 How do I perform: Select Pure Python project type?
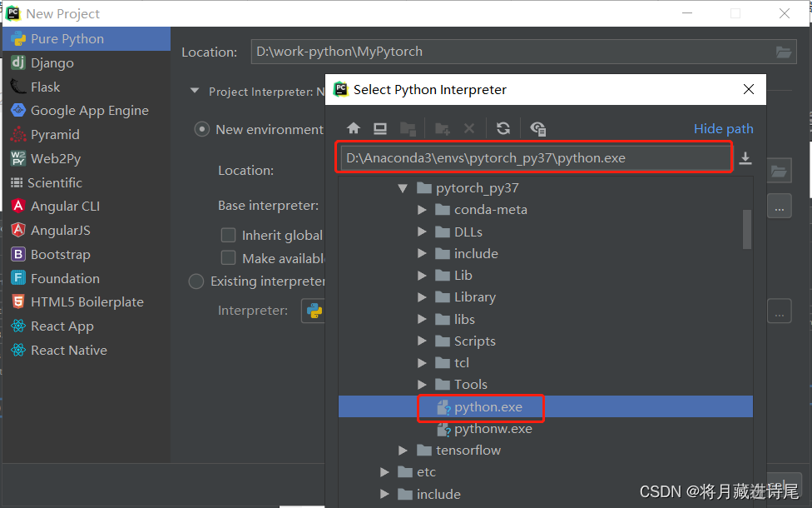[87, 39]
